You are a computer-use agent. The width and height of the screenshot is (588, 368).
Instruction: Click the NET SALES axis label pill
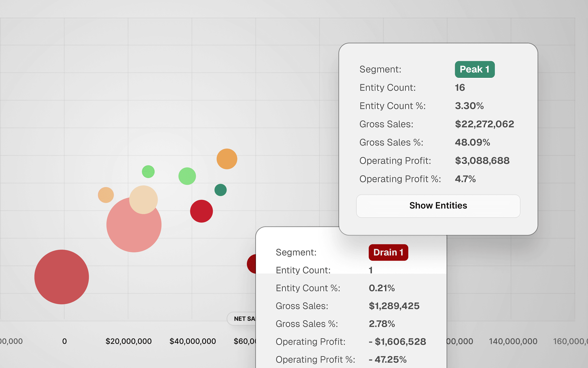(242, 319)
